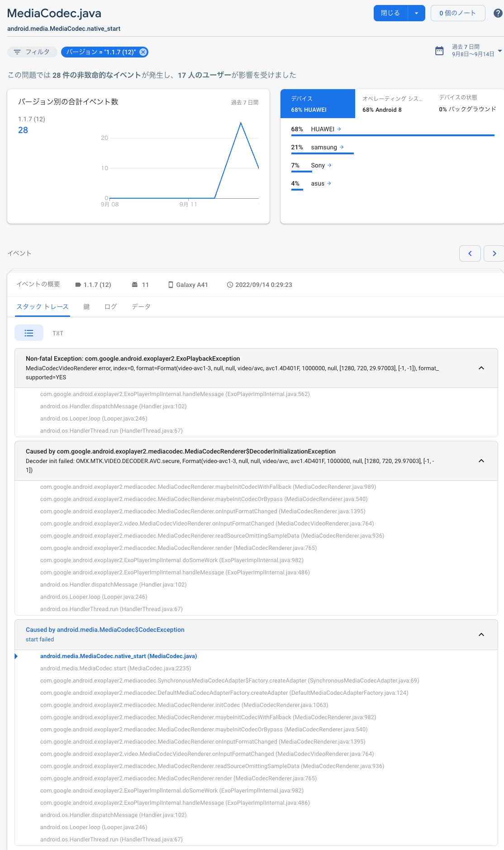Screen dimensions: 504x850
Task: Click the 過去 7 日間 date range selector
Action: pyautogui.click(x=466, y=49)
